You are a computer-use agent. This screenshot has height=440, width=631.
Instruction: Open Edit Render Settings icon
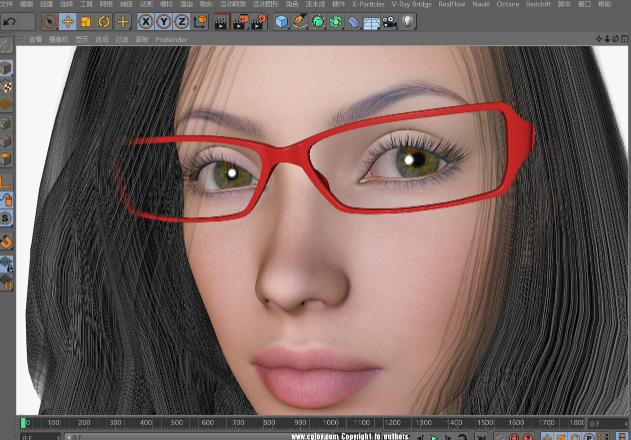coord(259,21)
